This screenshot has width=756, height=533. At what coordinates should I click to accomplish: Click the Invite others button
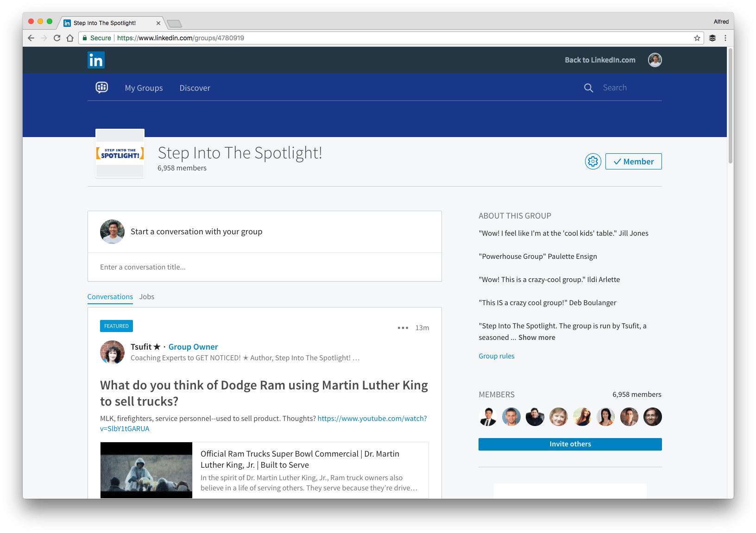coord(570,444)
